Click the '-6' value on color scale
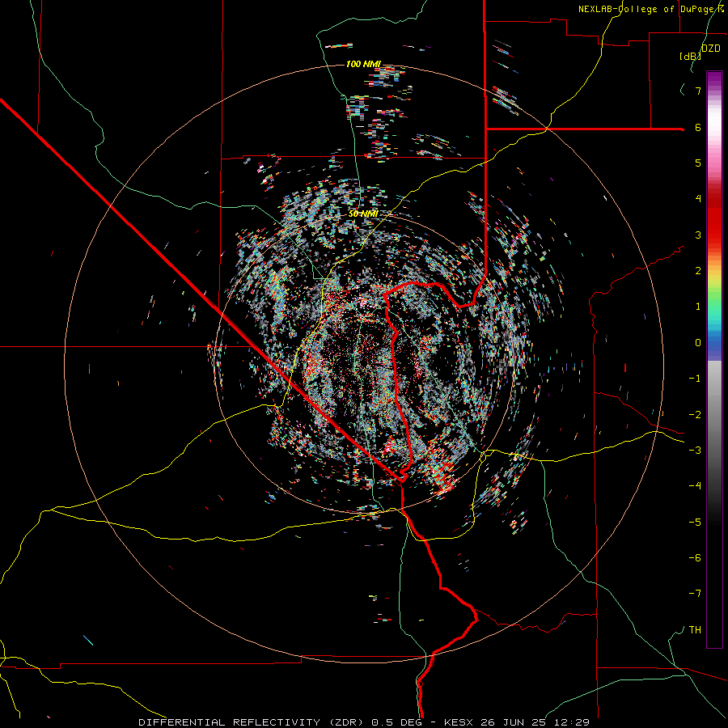Screen dimensions: 728x728 (695, 558)
